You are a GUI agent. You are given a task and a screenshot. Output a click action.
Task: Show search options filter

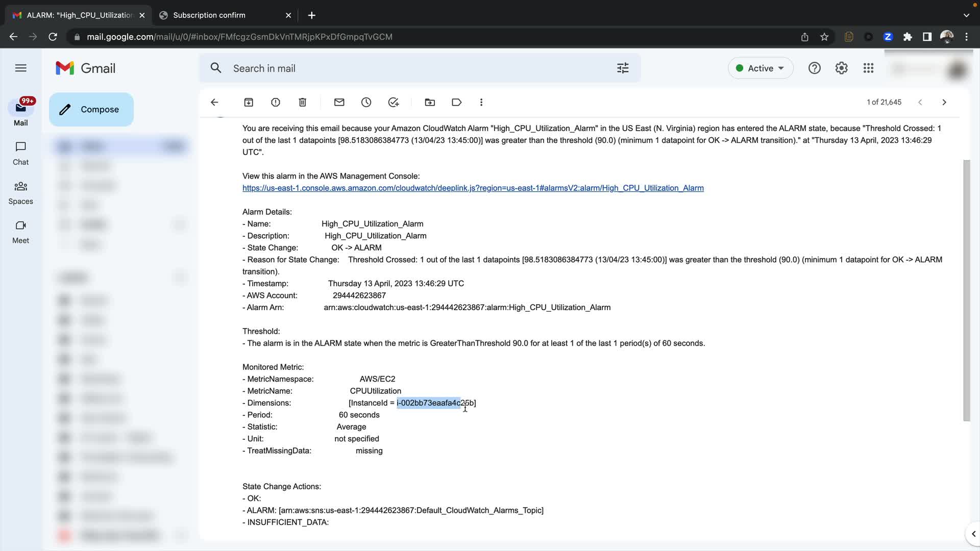click(x=623, y=68)
